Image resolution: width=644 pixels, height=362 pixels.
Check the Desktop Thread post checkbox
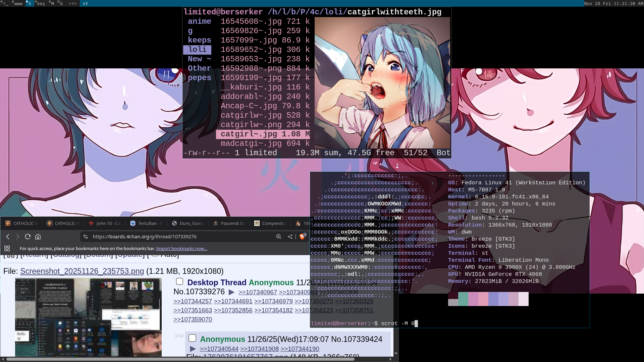(x=180, y=282)
